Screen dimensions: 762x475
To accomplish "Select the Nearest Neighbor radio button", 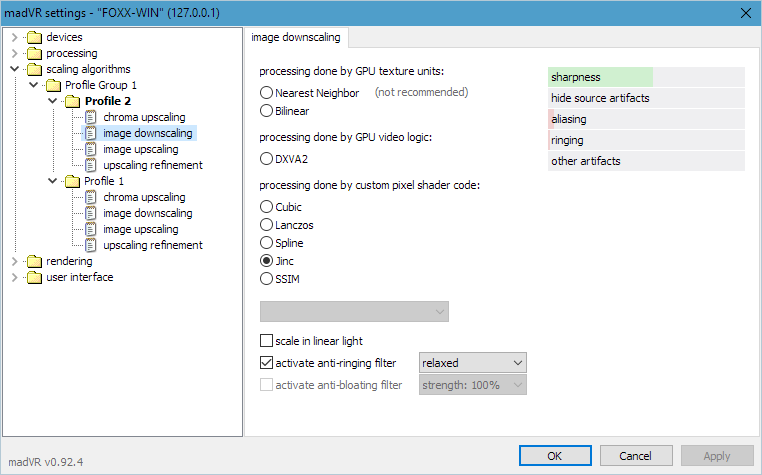I will (x=266, y=92).
